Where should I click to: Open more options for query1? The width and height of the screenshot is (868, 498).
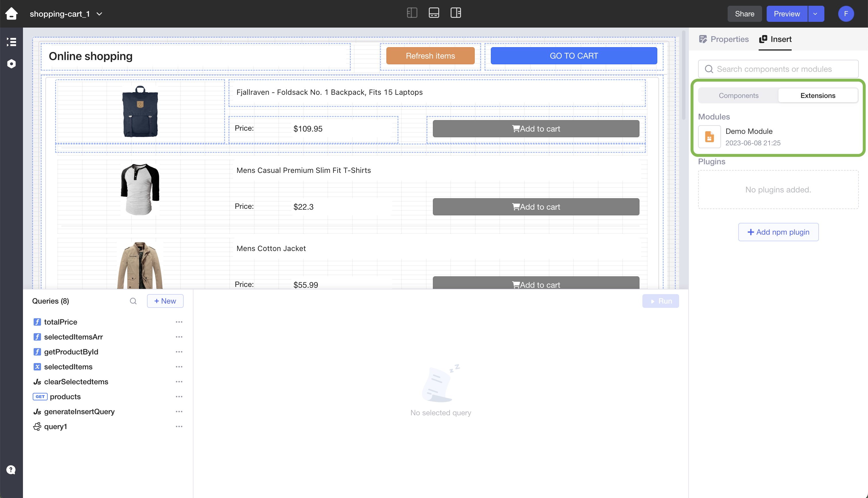point(179,426)
